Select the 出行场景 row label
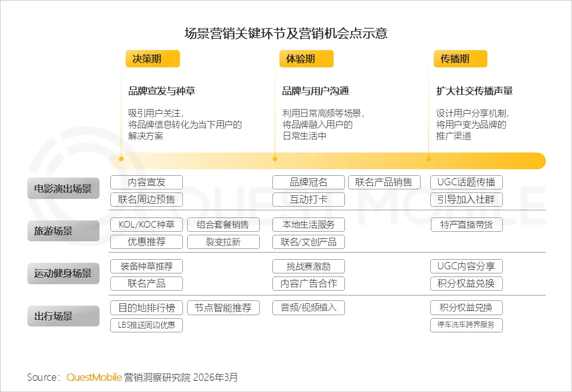 click(x=63, y=316)
